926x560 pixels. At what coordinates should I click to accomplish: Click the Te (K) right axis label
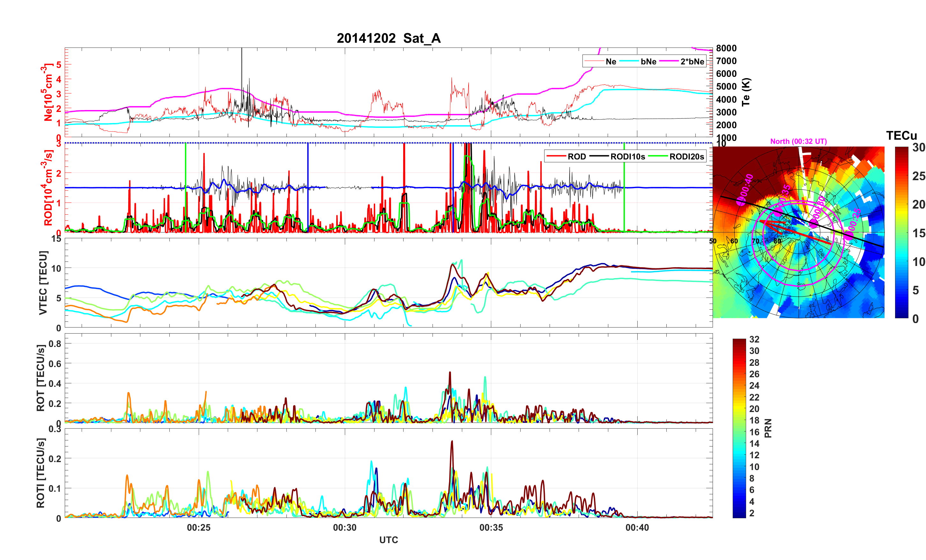(x=745, y=92)
